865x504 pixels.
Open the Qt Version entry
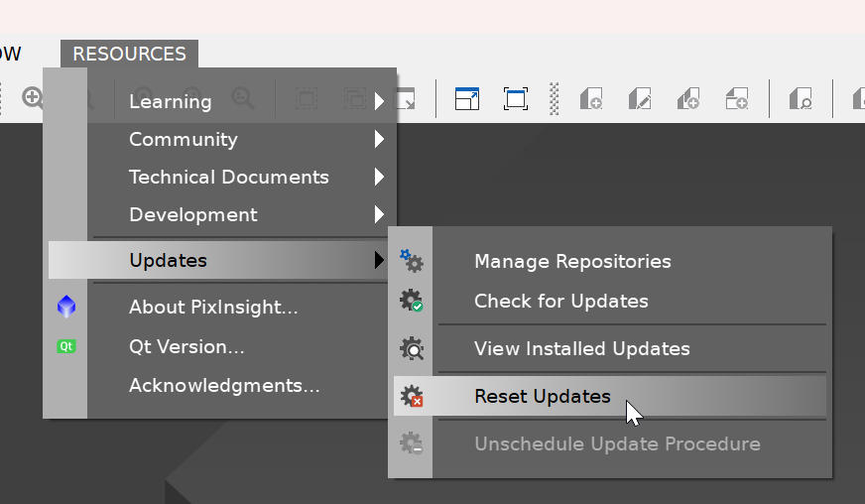[x=219, y=346]
